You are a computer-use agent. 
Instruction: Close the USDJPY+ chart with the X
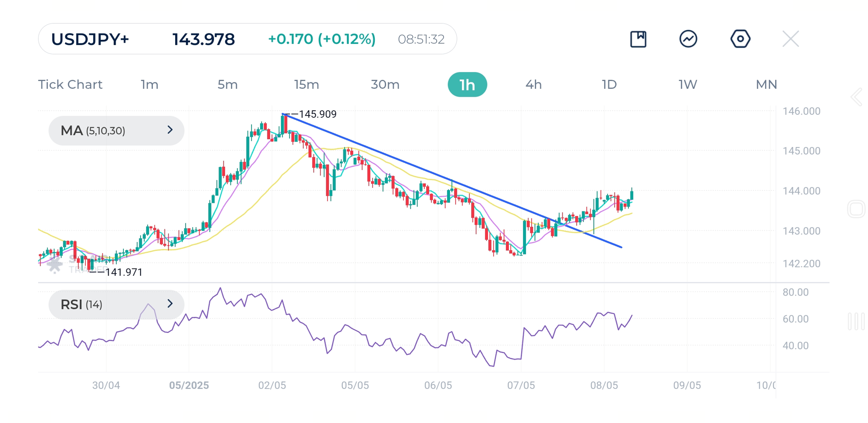point(790,39)
